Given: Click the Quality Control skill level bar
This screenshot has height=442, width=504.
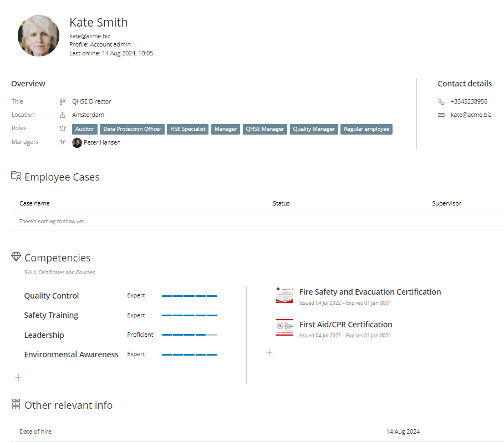Looking at the screenshot, I should (189, 296).
